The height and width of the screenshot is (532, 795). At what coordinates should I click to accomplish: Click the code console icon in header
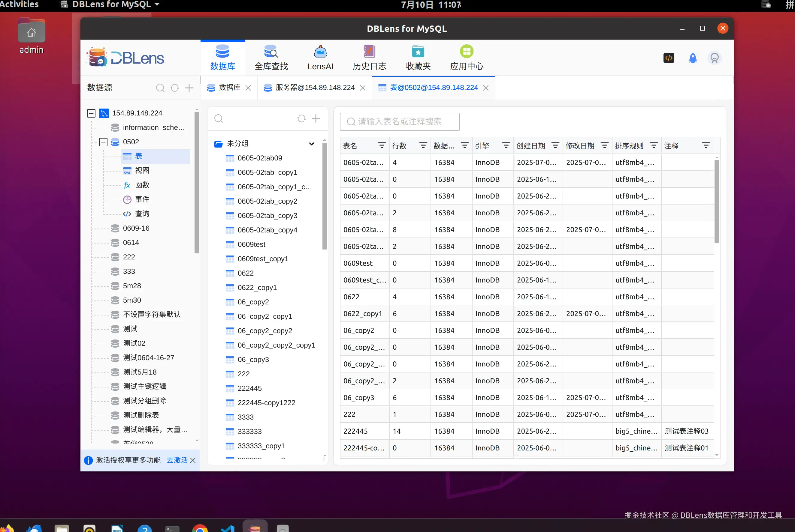(x=669, y=58)
